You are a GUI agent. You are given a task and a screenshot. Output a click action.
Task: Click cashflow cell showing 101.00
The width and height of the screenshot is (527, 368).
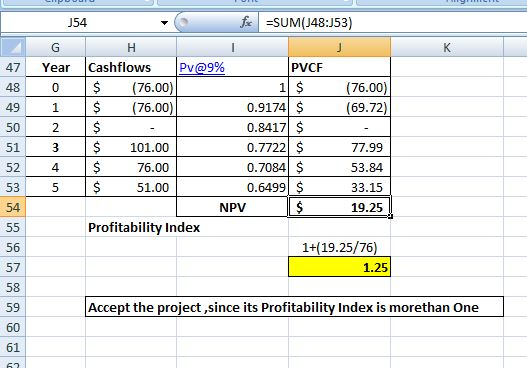[131, 147]
